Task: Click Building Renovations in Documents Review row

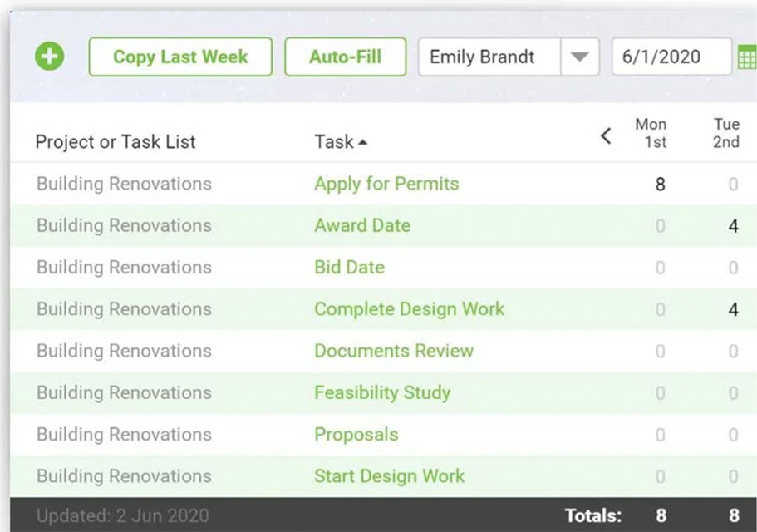Action: tap(124, 351)
